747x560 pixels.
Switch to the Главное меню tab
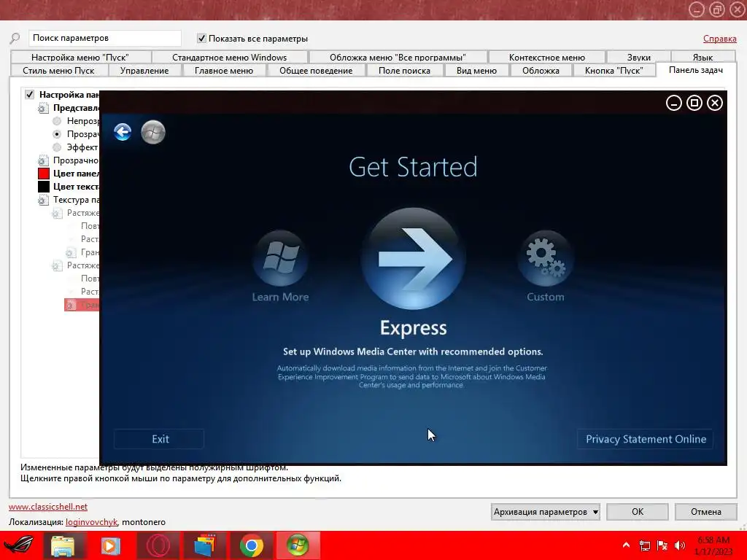pyautogui.click(x=224, y=71)
